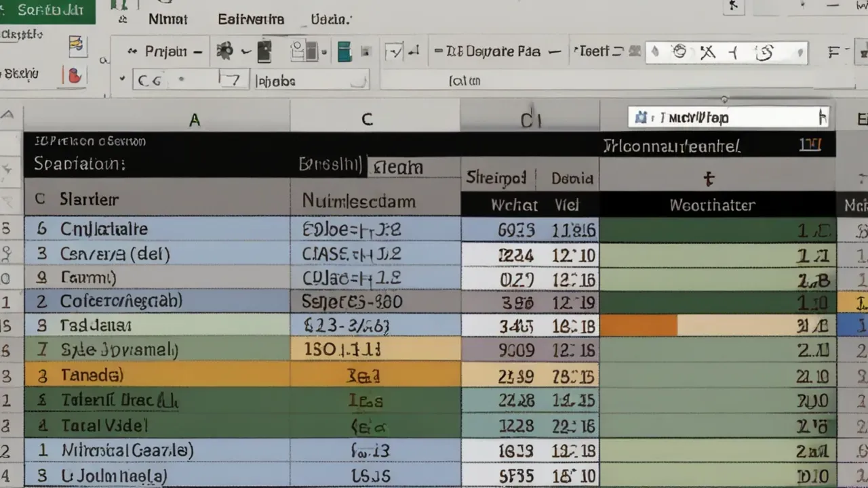This screenshot has height=488, width=868.
Task: Select the 'Nihrcaal Geazle)' cell
Action: click(157, 450)
